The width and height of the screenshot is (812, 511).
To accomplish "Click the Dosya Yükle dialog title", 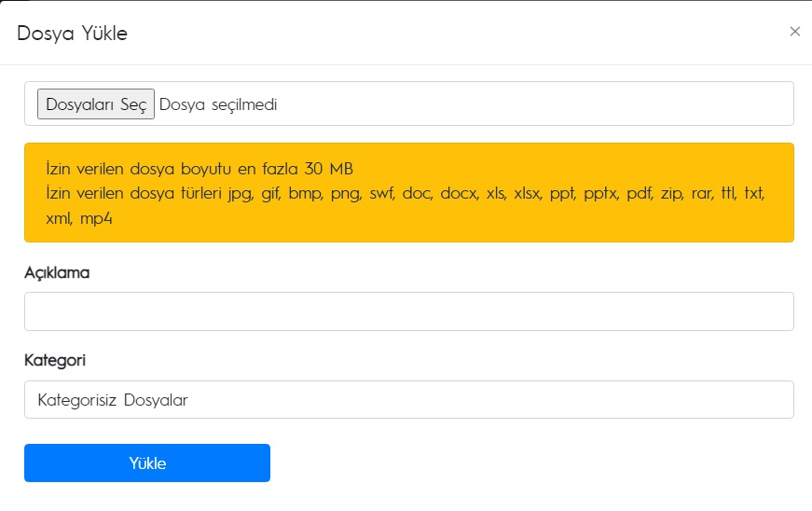I will click(72, 34).
